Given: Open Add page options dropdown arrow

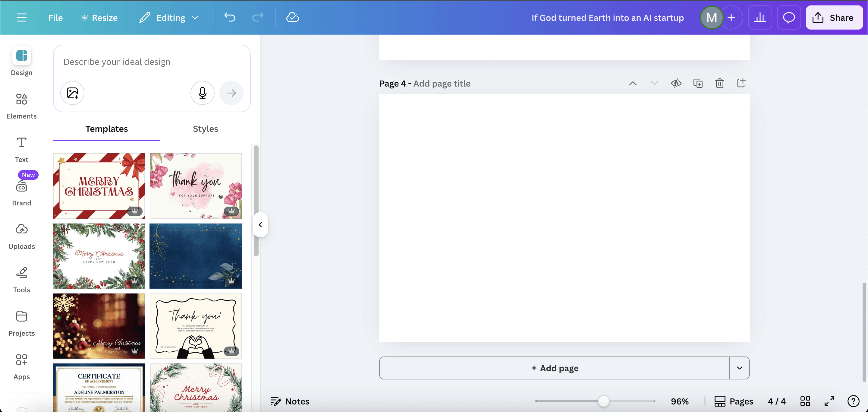Looking at the screenshot, I should pos(739,368).
